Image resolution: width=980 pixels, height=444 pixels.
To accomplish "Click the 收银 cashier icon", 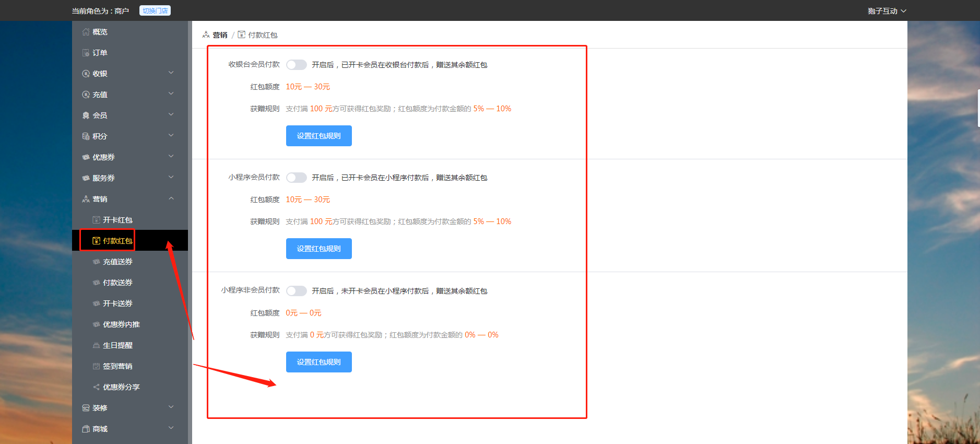I will (x=86, y=74).
